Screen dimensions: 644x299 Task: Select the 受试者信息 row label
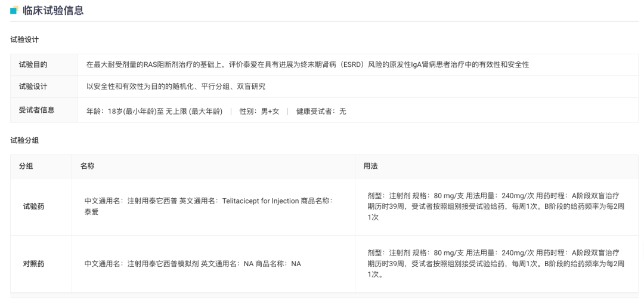(x=37, y=110)
